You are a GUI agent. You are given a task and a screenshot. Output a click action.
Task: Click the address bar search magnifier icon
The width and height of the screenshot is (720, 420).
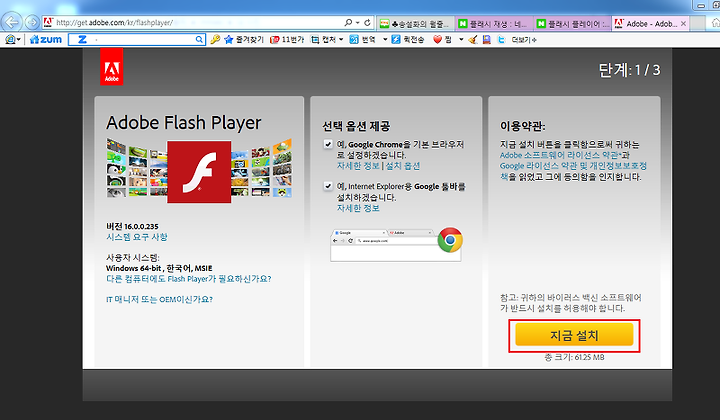[349, 22]
